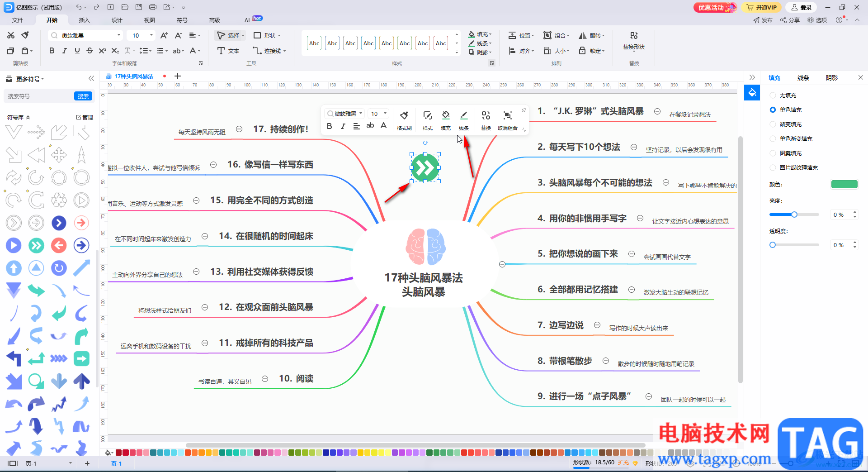Click 替换 in the floating toolbar
Screen dimensions: 868x472
[486, 120]
